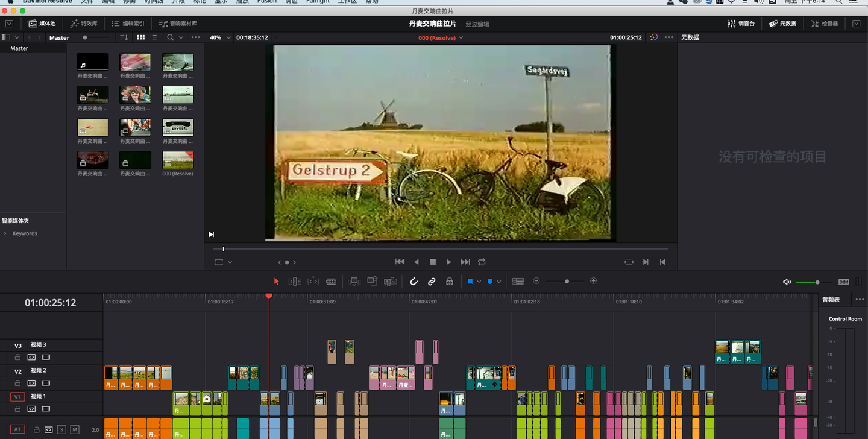The height and width of the screenshot is (439, 868).
Task: Open media pool three-dot options menu
Action: [195, 37]
